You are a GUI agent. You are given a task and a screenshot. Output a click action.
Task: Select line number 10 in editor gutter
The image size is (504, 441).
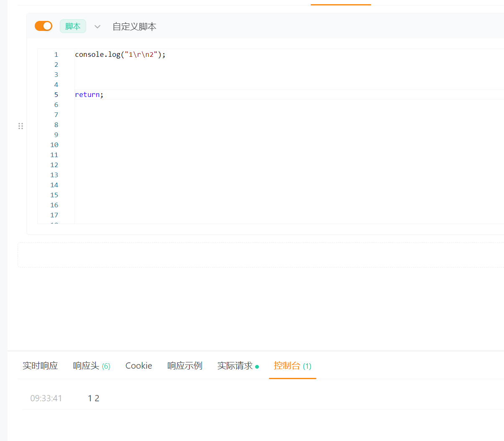tap(54, 145)
